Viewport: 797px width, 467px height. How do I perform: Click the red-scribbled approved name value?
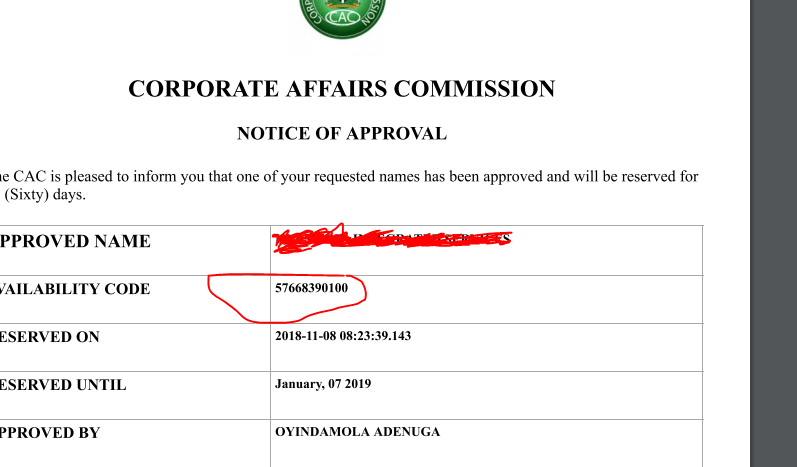[x=392, y=239]
